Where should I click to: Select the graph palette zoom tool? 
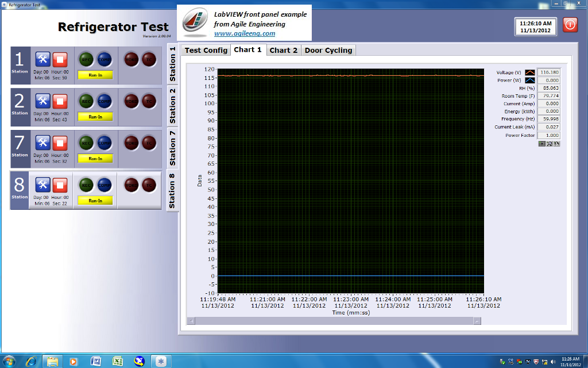(549, 144)
